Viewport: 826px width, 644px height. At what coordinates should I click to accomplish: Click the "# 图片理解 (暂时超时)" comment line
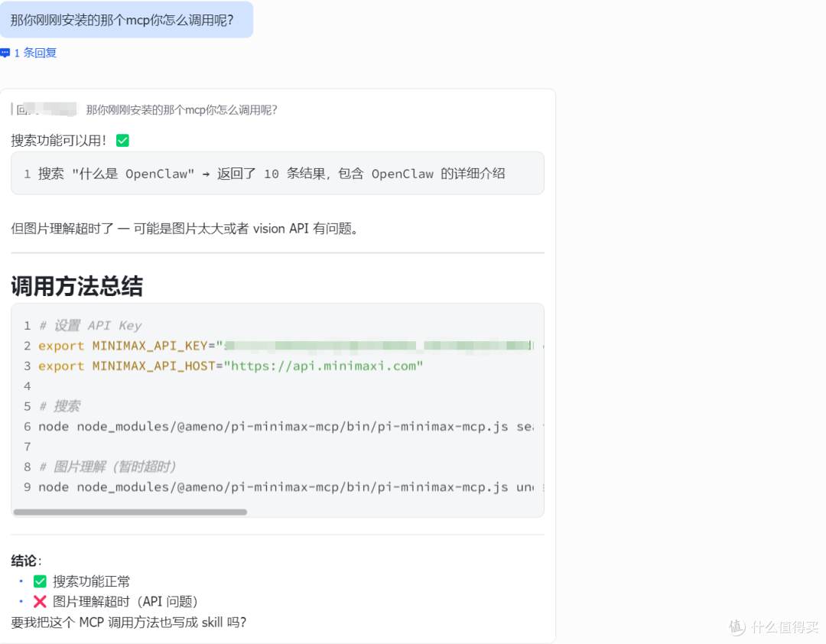pyautogui.click(x=107, y=467)
